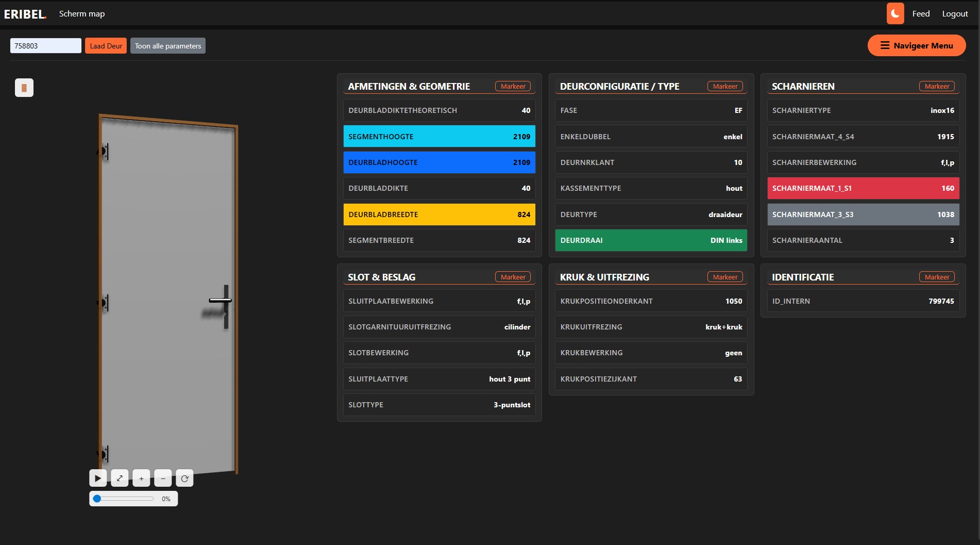This screenshot has width=980, height=545.
Task: Click Markeer in Deurconfiguratie / Type panel
Action: (x=725, y=86)
